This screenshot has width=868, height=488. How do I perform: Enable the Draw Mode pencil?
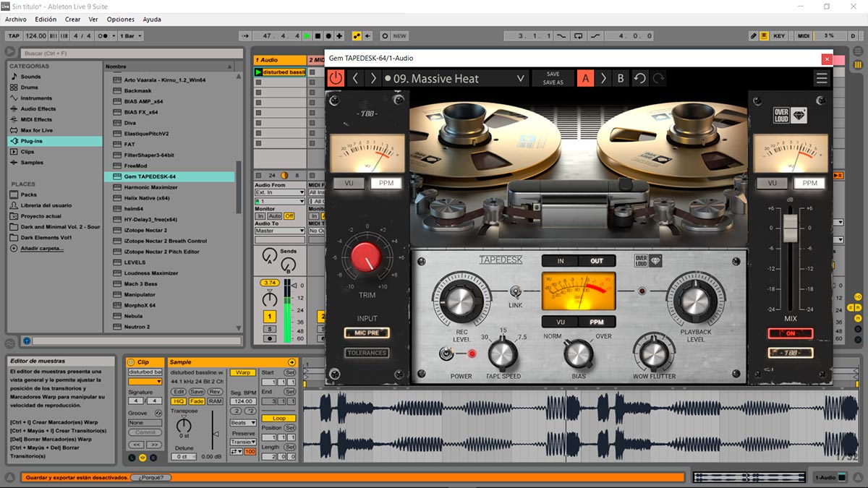753,35
